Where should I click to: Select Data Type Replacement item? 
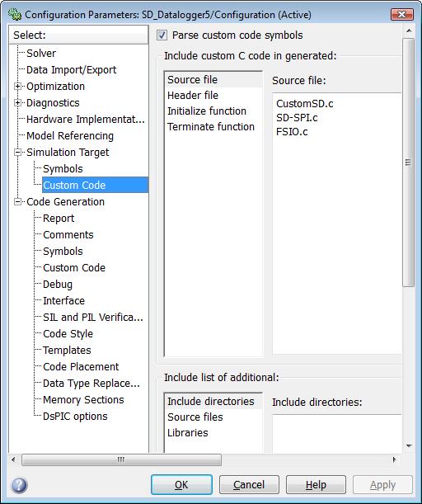(91, 383)
